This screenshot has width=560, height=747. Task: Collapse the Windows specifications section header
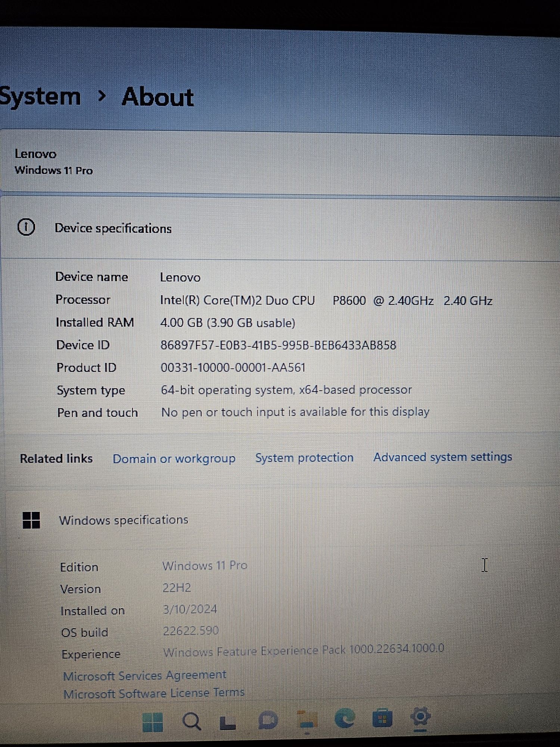280,520
